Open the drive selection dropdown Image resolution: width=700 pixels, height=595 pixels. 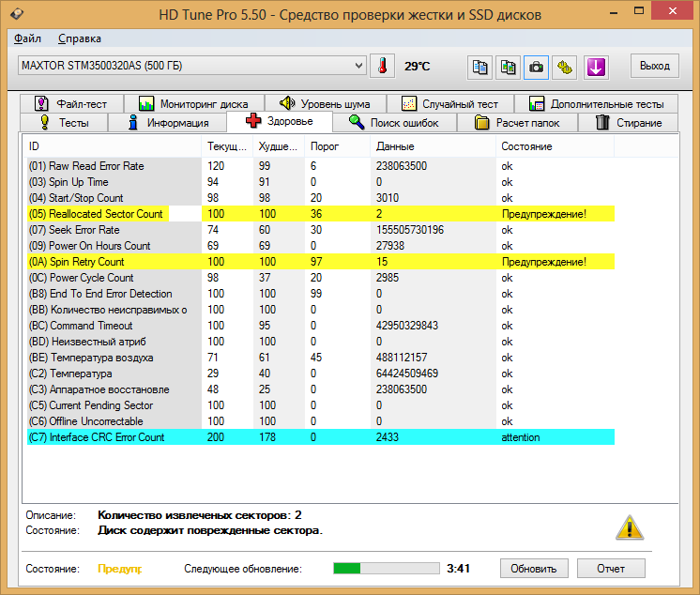click(x=192, y=66)
